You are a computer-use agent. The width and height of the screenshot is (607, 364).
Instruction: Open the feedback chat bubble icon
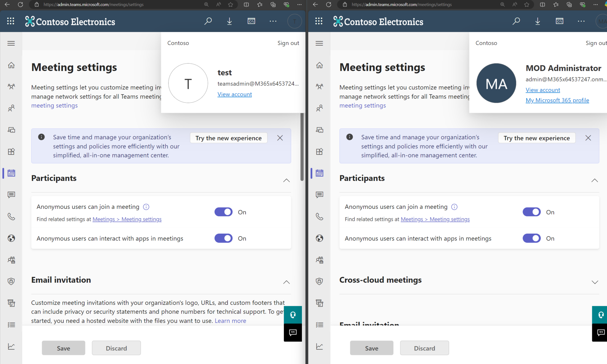pos(293,333)
